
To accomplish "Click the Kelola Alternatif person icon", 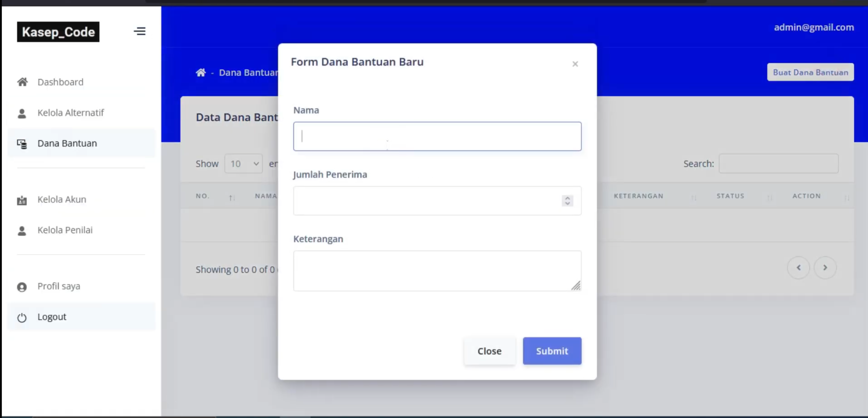I will pyautogui.click(x=22, y=113).
